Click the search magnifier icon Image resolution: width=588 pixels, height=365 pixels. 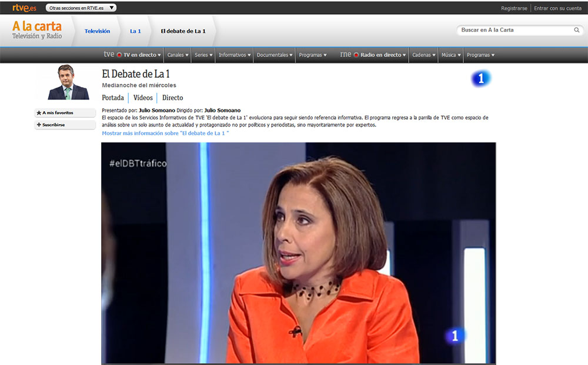click(577, 30)
